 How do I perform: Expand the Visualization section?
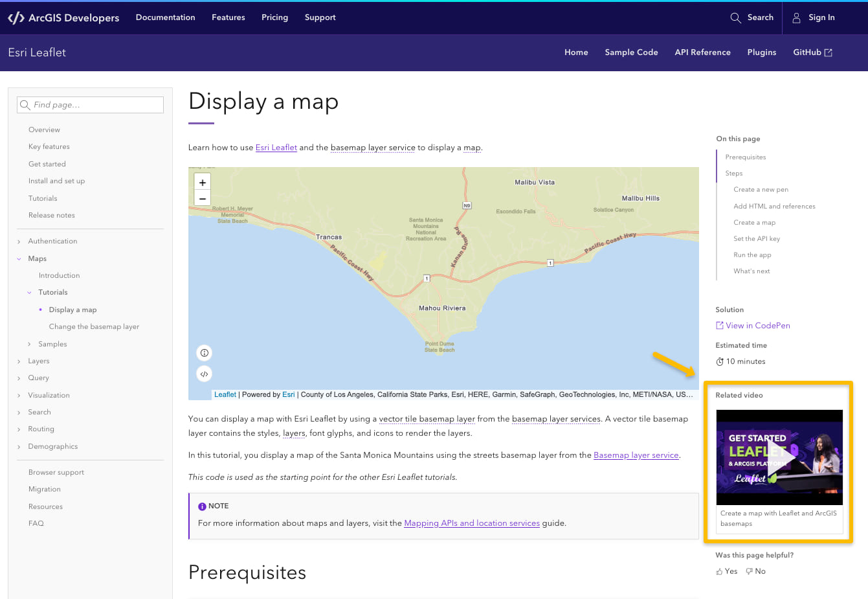click(19, 396)
